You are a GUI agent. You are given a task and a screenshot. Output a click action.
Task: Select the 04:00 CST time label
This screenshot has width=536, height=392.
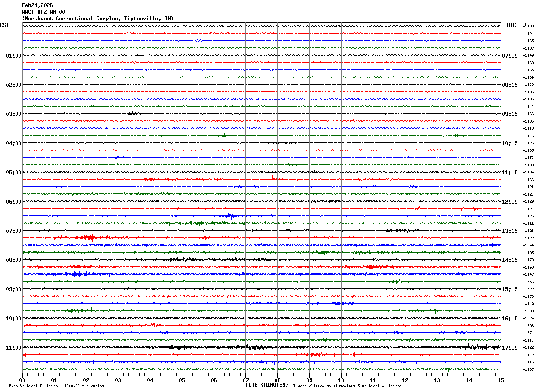click(x=14, y=143)
